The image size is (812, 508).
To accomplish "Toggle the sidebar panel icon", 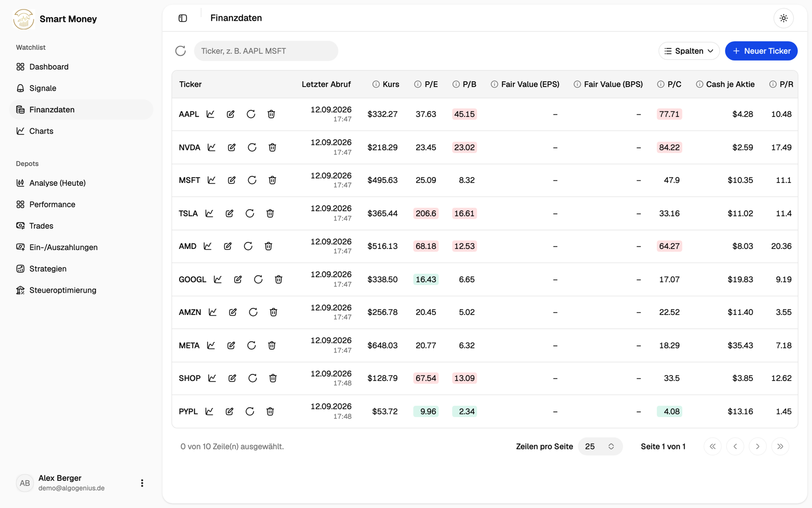I will (183, 18).
